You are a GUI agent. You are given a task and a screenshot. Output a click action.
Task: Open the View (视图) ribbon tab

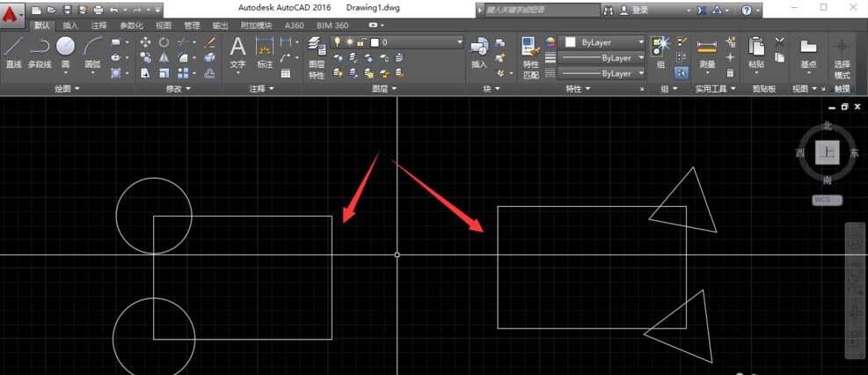point(164,26)
